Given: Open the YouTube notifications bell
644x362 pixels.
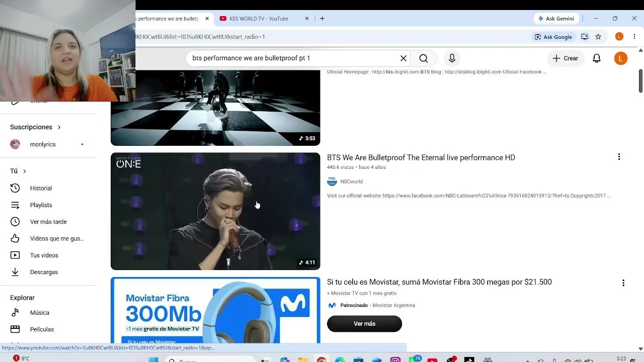Looking at the screenshot, I should (597, 58).
